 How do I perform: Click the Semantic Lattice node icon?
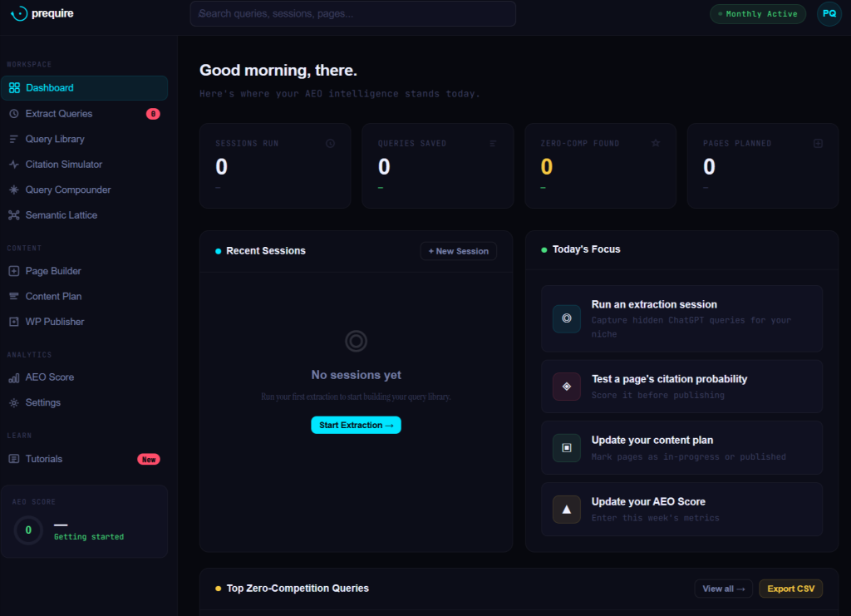click(x=14, y=215)
